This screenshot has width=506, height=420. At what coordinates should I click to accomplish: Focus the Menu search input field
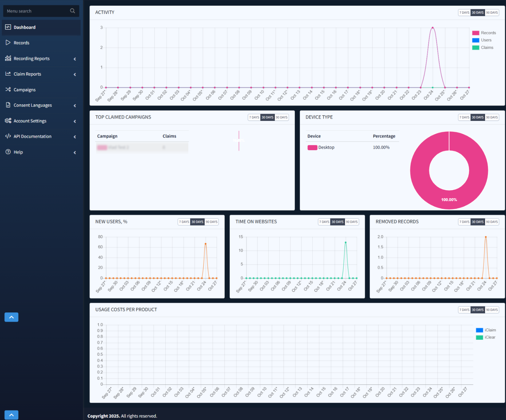37,11
